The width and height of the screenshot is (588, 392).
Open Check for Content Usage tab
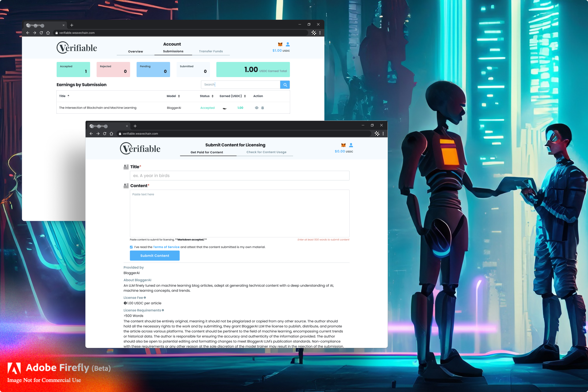[266, 152]
